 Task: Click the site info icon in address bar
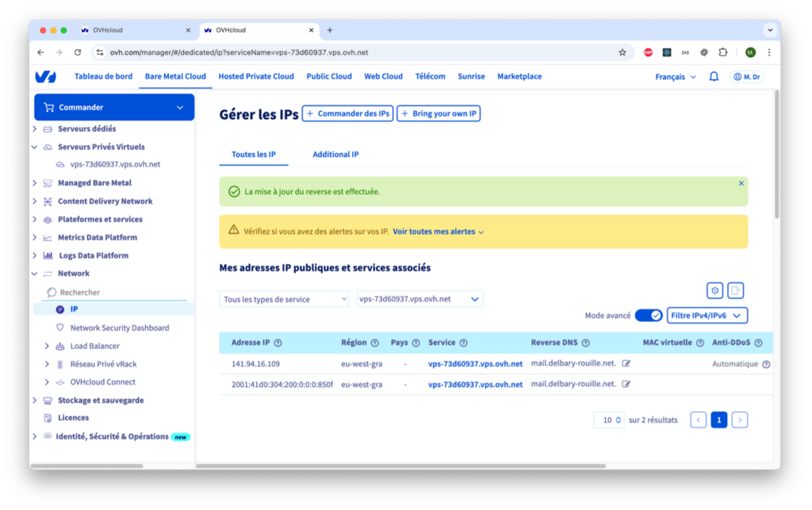100,52
